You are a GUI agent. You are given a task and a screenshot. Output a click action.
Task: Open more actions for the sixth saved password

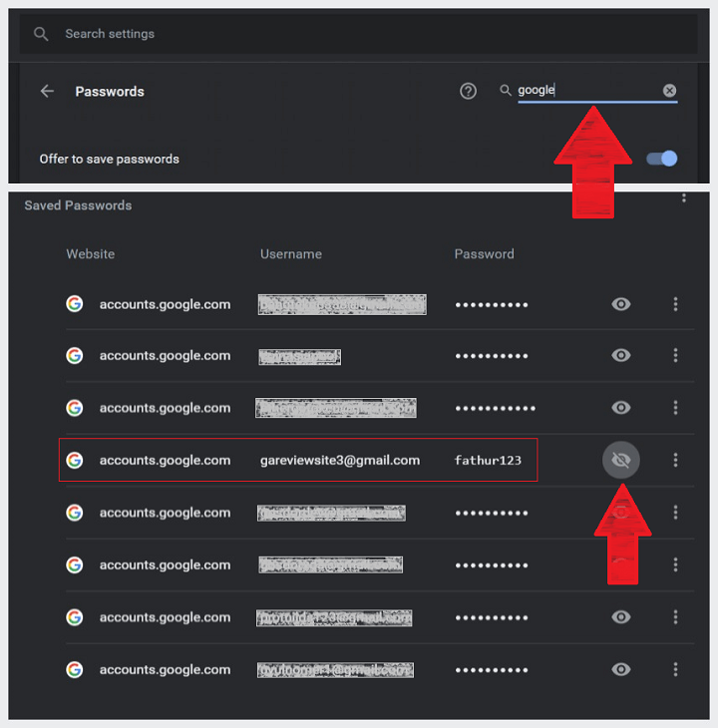(x=675, y=565)
